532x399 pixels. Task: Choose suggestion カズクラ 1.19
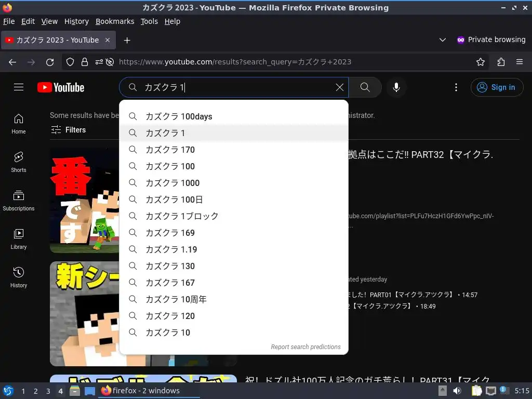point(234,249)
